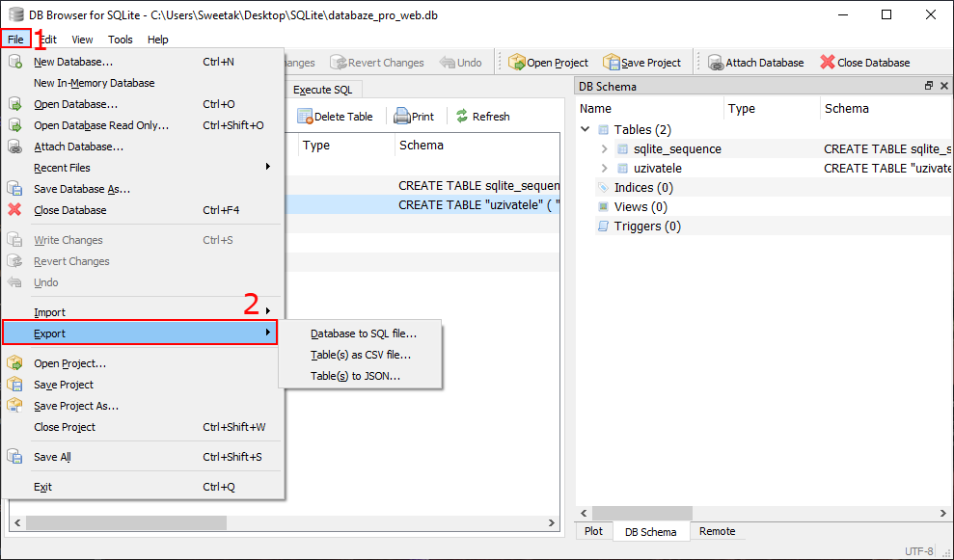Click Schema column header in DB Schema panel
Image resolution: width=954 pixels, height=560 pixels.
point(886,109)
